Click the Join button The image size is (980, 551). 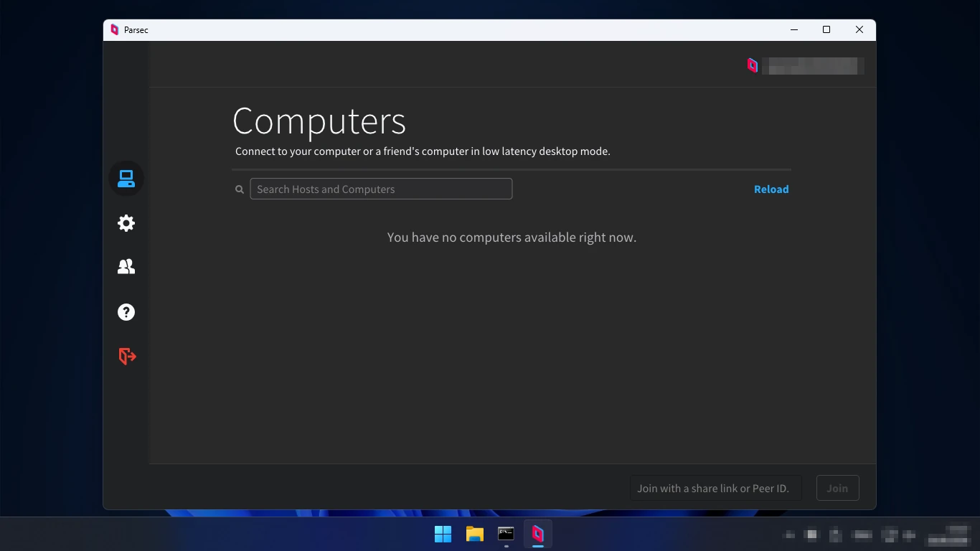(x=837, y=489)
